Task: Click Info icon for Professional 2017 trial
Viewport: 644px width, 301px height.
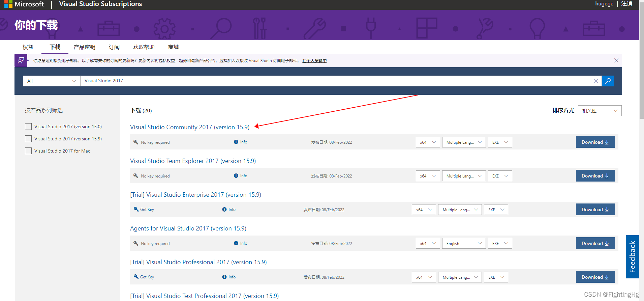Action: tap(224, 277)
